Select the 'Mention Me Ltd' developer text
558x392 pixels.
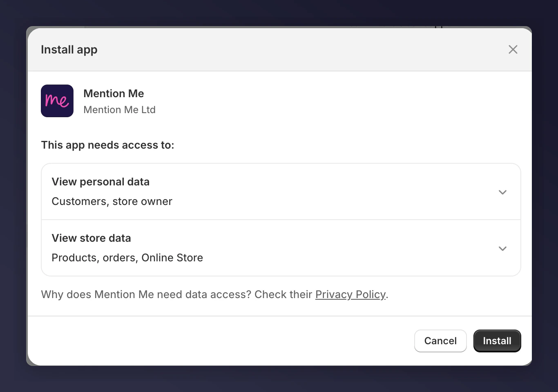pos(119,110)
